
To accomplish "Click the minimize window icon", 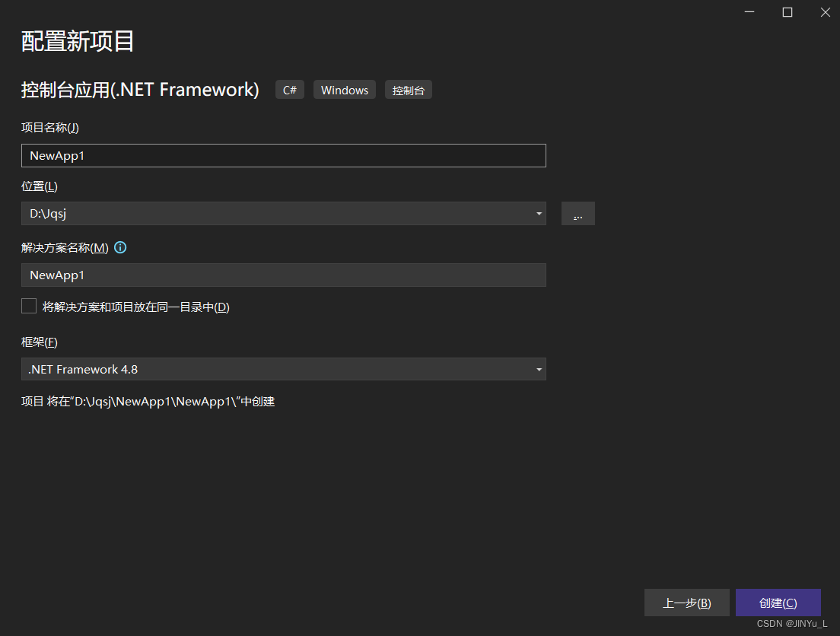I will [x=749, y=12].
